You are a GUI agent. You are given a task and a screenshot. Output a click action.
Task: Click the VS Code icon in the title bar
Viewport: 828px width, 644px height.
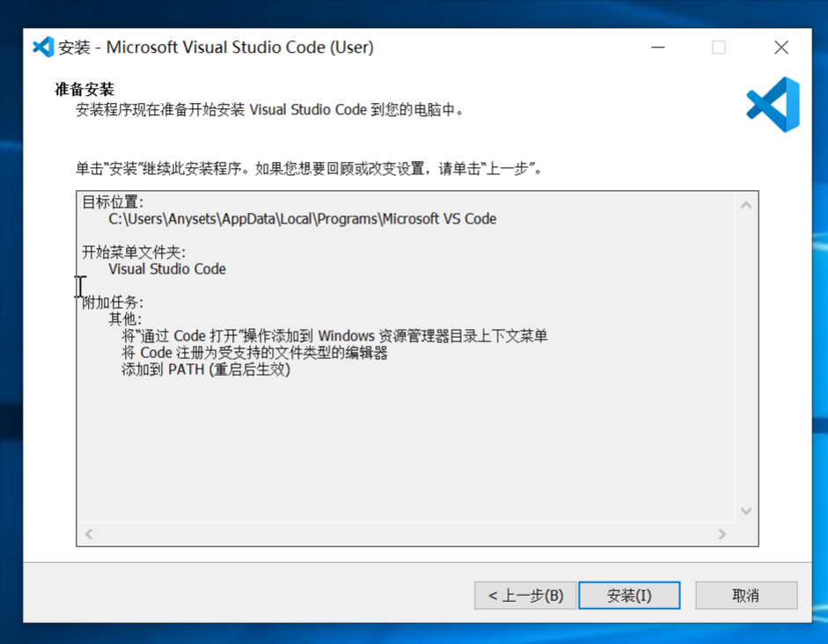point(43,47)
